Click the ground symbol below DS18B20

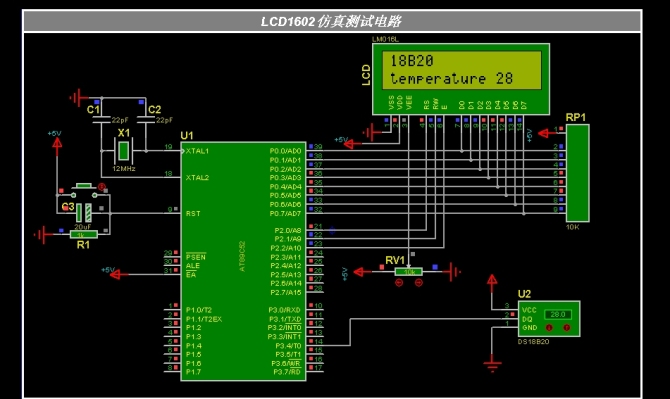pos(492,365)
